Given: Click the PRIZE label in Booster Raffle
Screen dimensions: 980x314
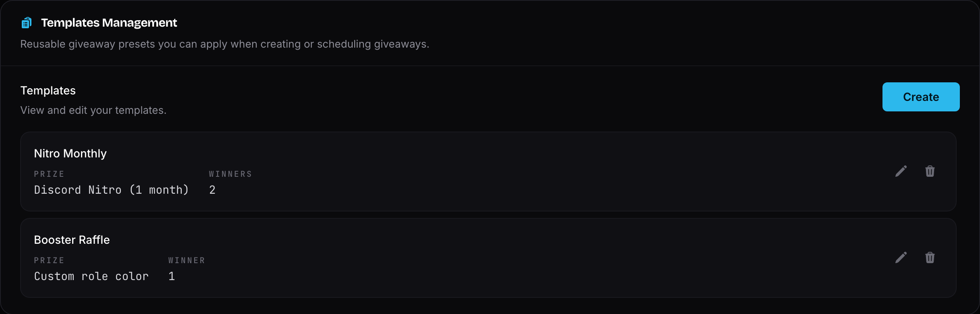Looking at the screenshot, I should pos(49,260).
